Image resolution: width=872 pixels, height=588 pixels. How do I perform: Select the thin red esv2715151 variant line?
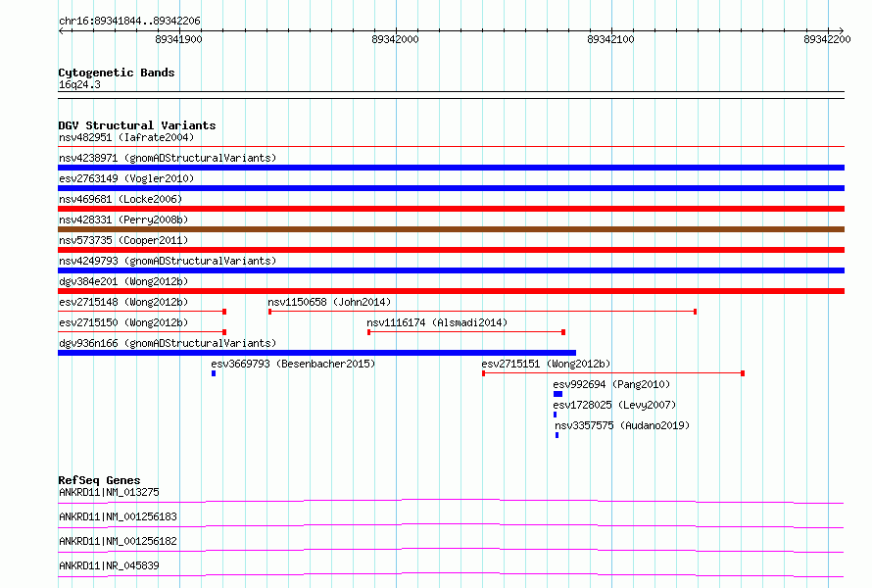[x=613, y=373]
